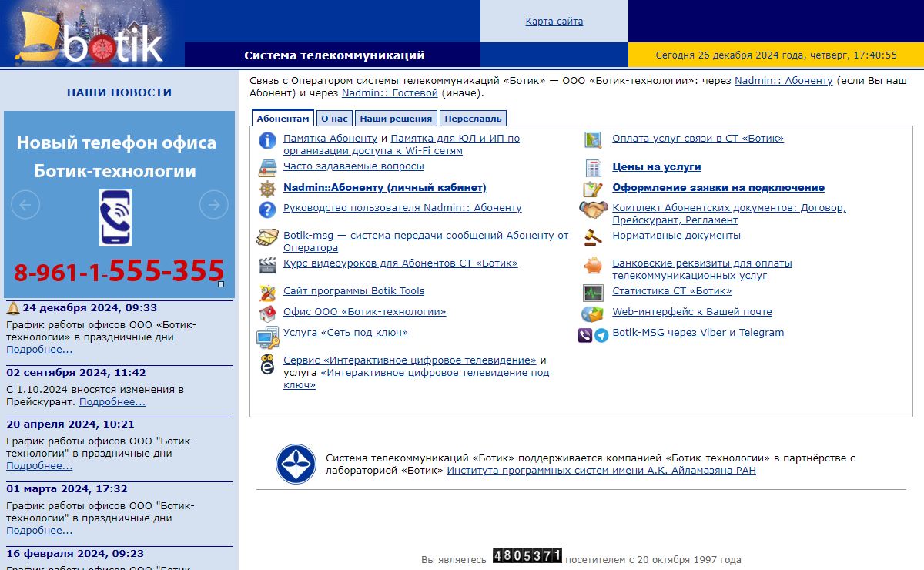Screen dimensions: 924x570
Task: Open the Nadmin:: Абоненту link in the header text
Action: point(784,81)
